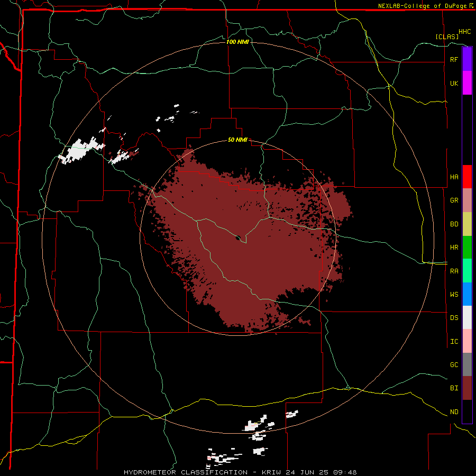Click the RA legend label
Viewport: 476px width, 476px height.
[x=454, y=271]
